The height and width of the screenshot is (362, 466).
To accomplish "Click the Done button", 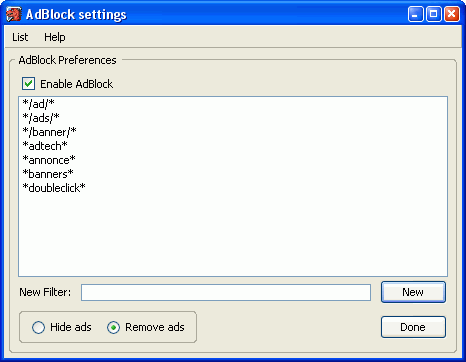I will [x=413, y=327].
